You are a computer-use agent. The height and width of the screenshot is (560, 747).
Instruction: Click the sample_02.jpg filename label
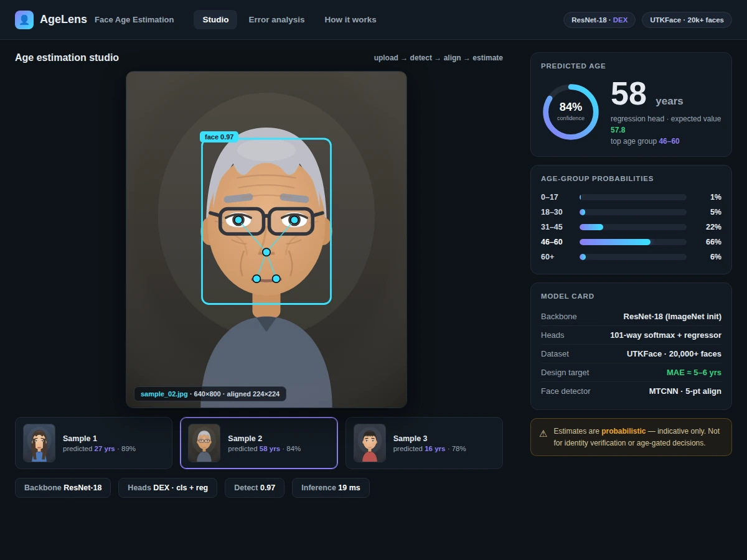click(164, 394)
